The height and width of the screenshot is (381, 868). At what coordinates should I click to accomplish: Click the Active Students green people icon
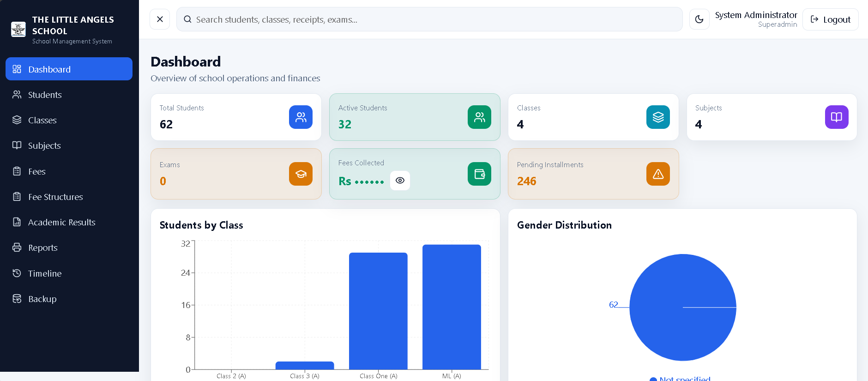(479, 117)
